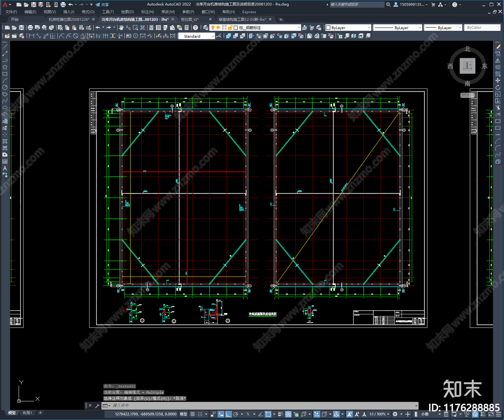The width and height of the screenshot is (504, 420).
Task: Toggle Clean Screen in status bar
Action: pyautogui.click(x=491, y=414)
